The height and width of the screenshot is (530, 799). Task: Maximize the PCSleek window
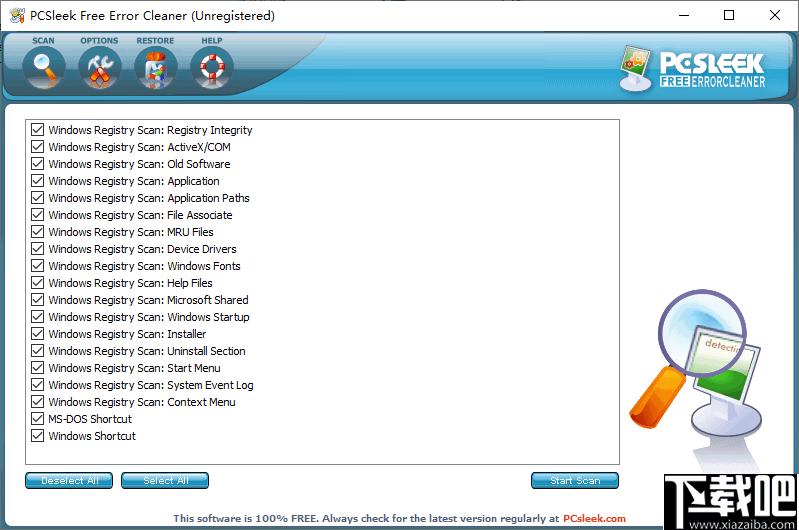729,15
